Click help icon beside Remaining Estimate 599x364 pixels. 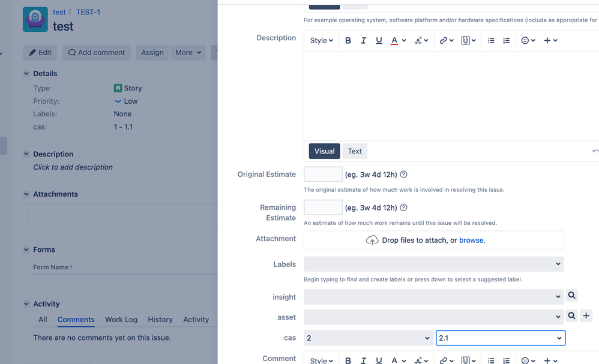[403, 207]
